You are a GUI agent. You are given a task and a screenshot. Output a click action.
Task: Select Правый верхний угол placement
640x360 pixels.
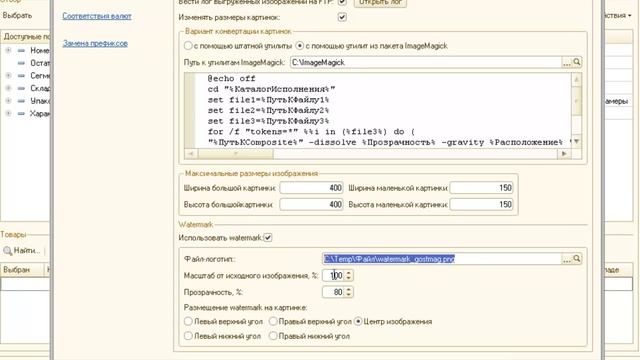(273, 321)
